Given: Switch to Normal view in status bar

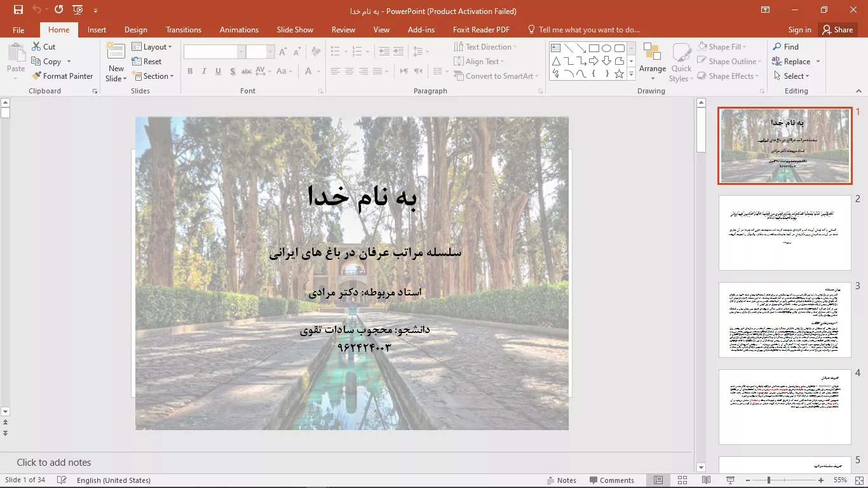Looking at the screenshot, I should pos(658,480).
